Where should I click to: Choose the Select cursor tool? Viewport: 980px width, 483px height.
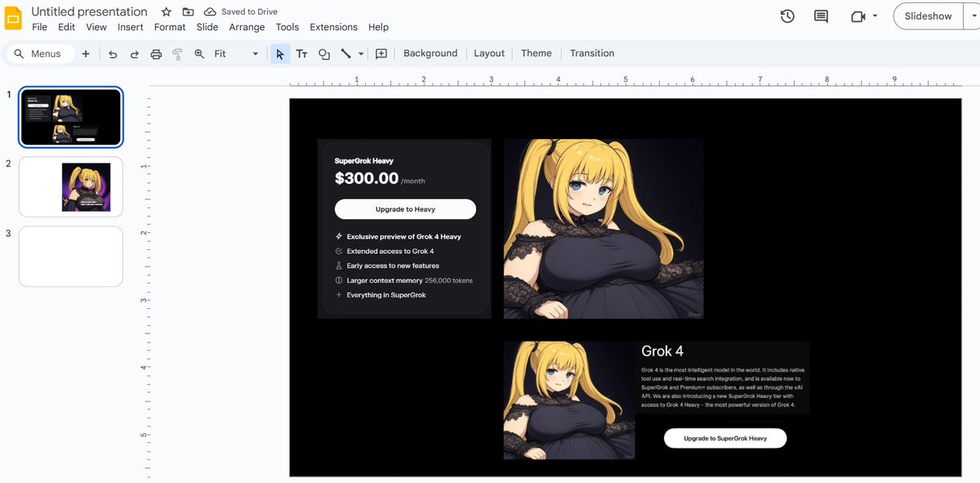pos(279,53)
